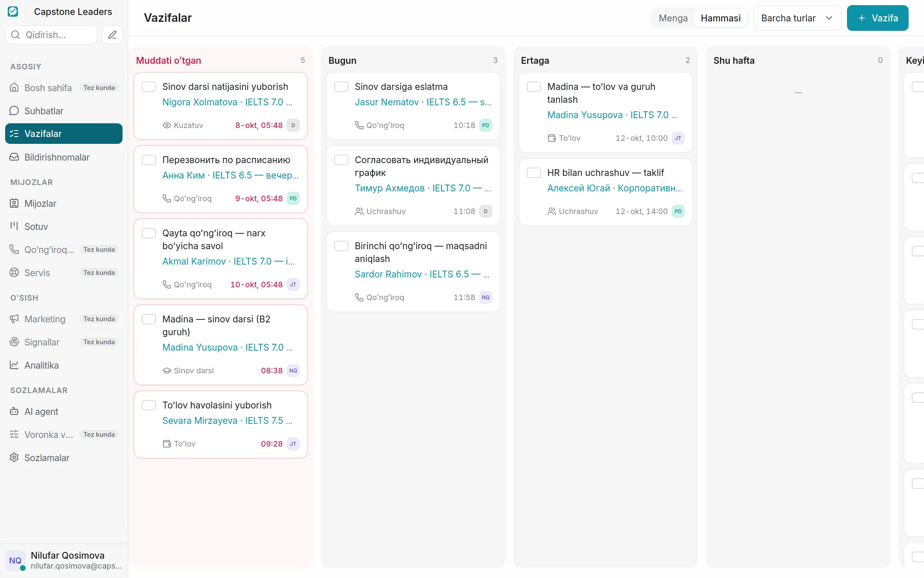Open Bildirishnomalar inbox icon
This screenshot has width=924, height=578.
[14, 157]
